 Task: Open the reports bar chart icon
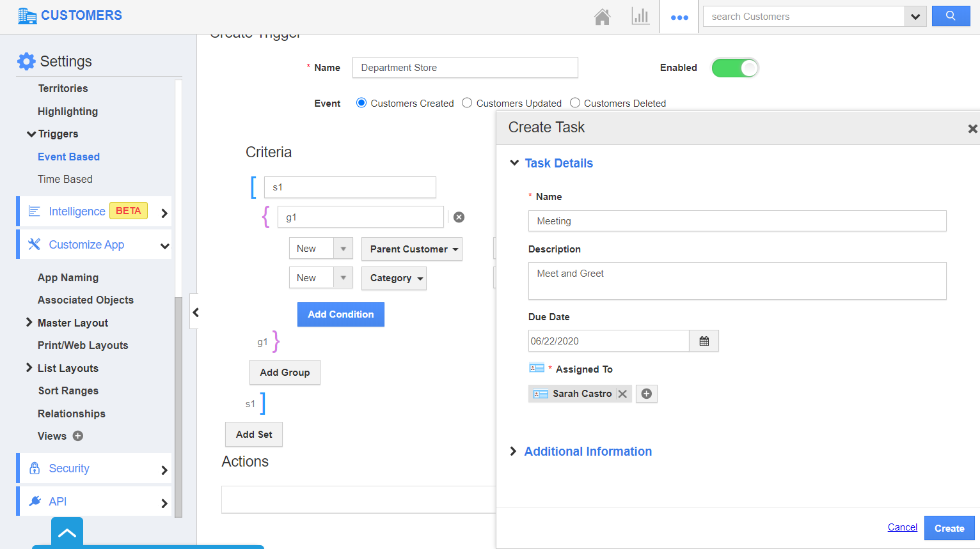pos(640,17)
